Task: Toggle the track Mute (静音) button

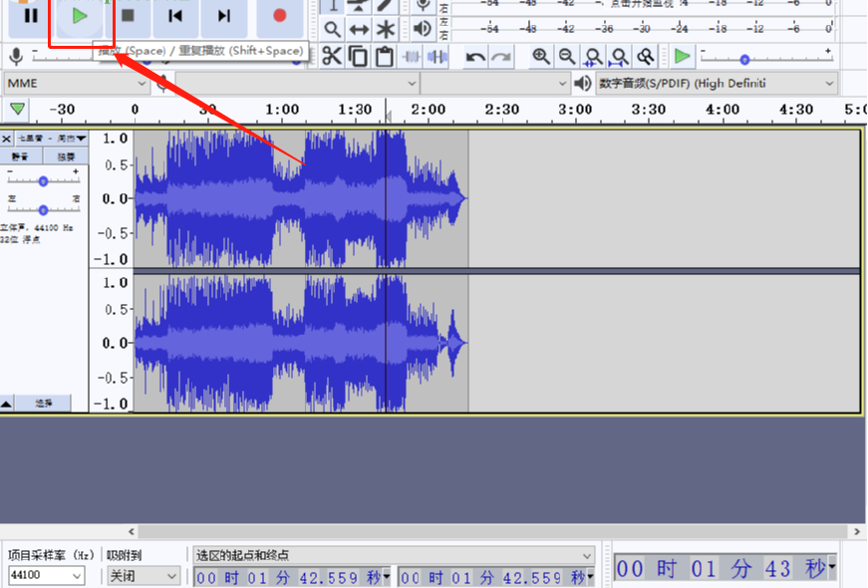Action: (x=21, y=156)
